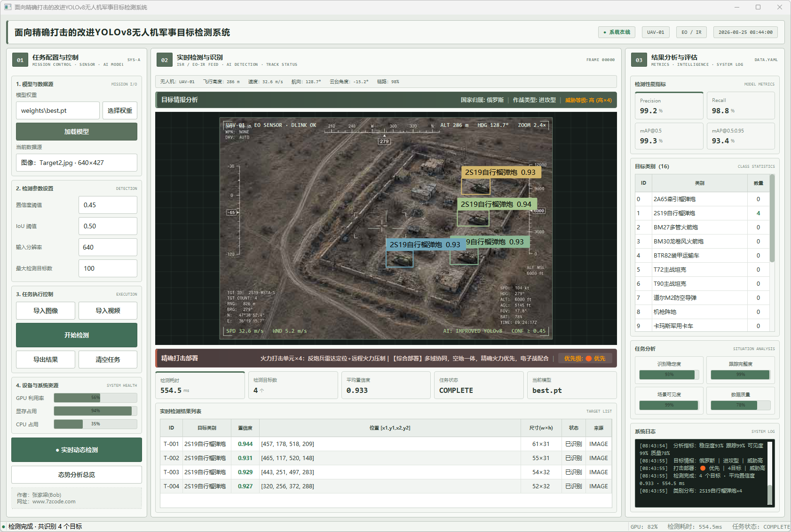Edit IoU threshold value 0.50

[108, 226]
